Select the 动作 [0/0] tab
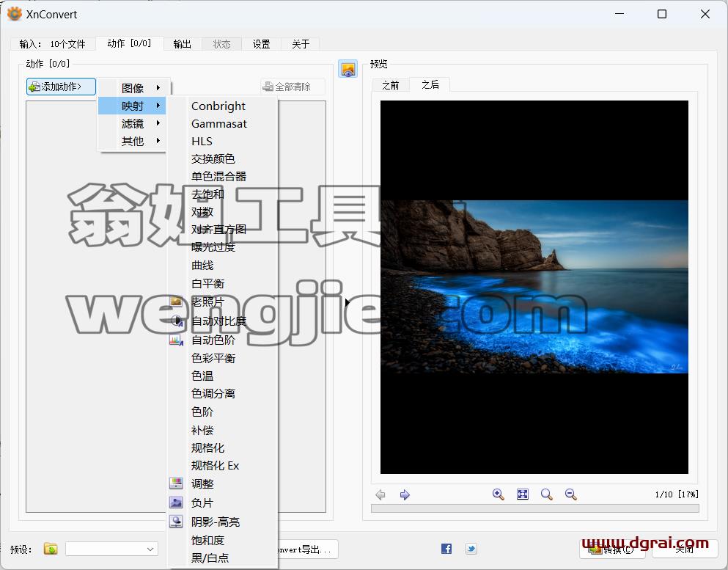728x570 pixels. [129, 43]
